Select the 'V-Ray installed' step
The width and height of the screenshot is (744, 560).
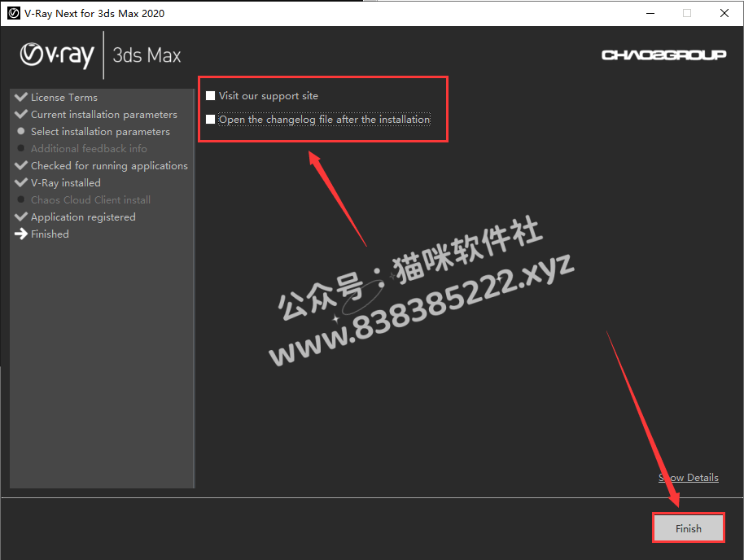click(x=65, y=182)
